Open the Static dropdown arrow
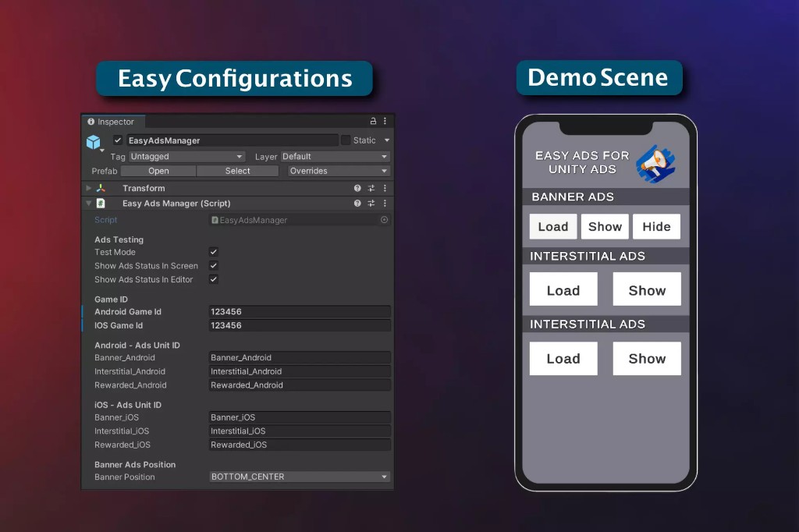 [x=387, y=140]
